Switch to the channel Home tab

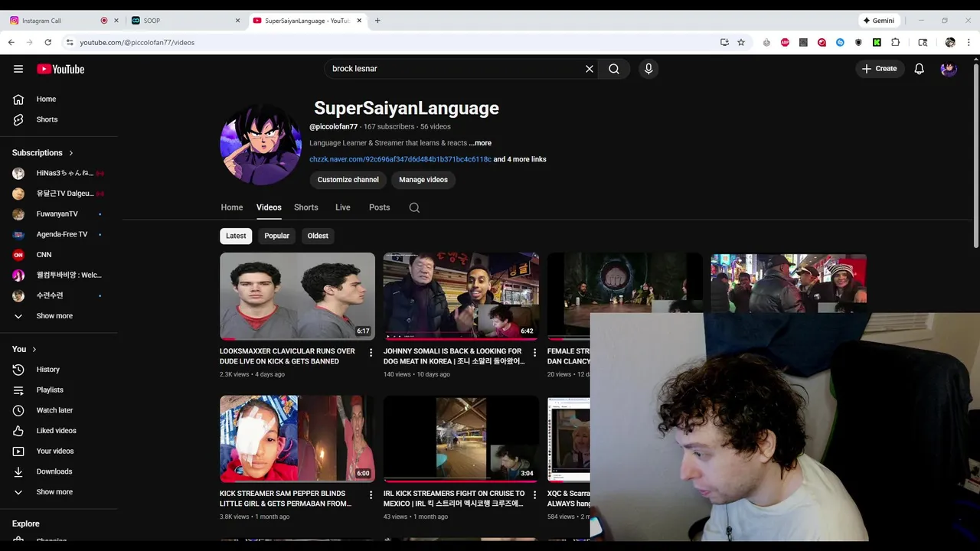pos(232,207)
